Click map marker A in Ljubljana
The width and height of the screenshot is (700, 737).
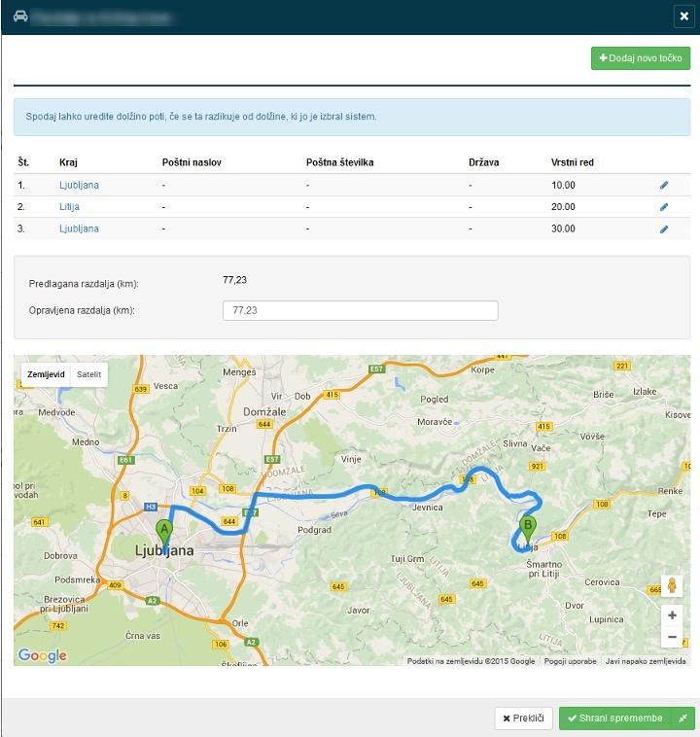(164, 535)
